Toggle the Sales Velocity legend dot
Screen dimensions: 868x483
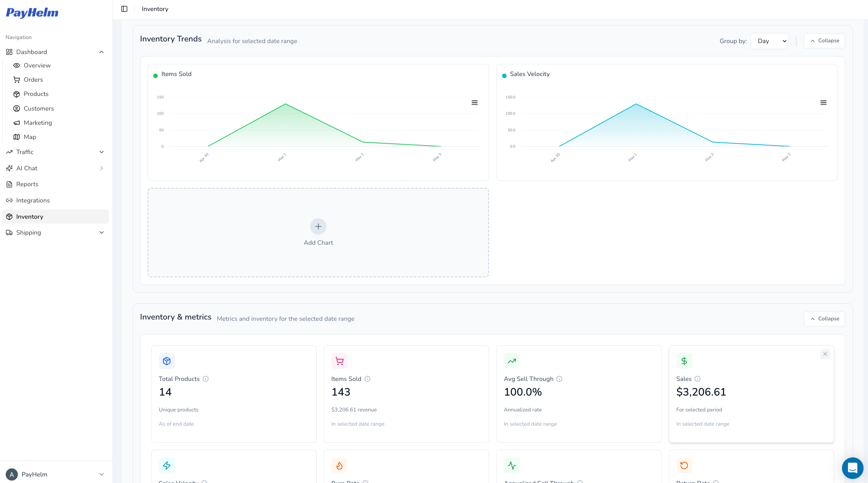tap(504, 76)
